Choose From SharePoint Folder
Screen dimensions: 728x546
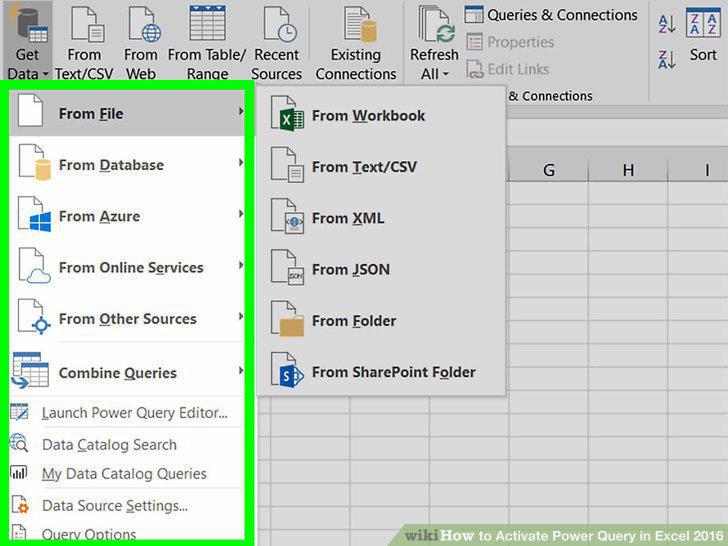tap(381, 372)
